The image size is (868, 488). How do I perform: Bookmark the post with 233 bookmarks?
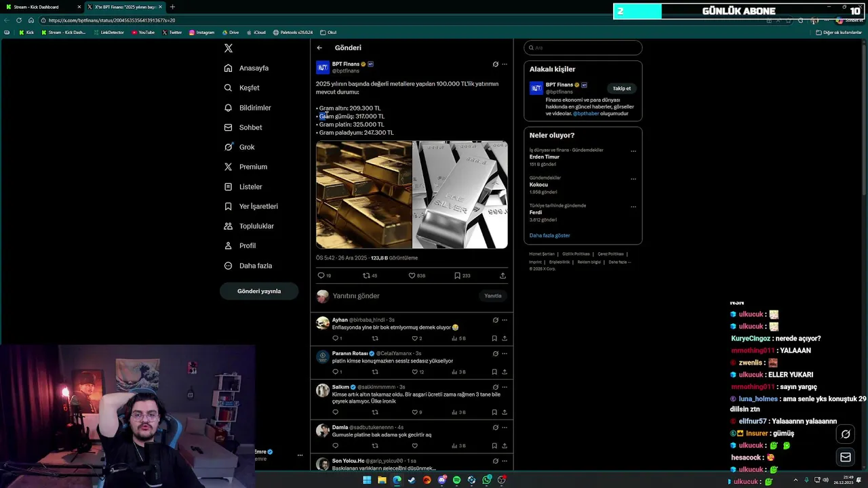click(462, 276)
